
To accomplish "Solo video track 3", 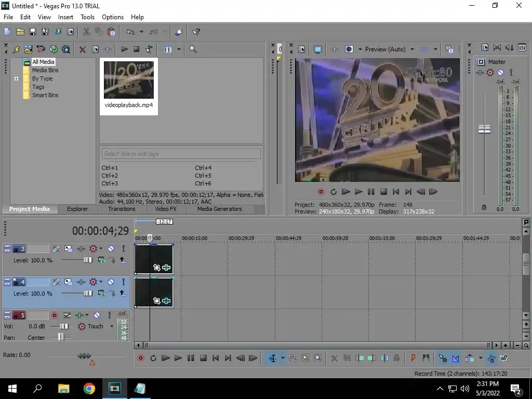I will pyautogui.click(x=123, y=249).
